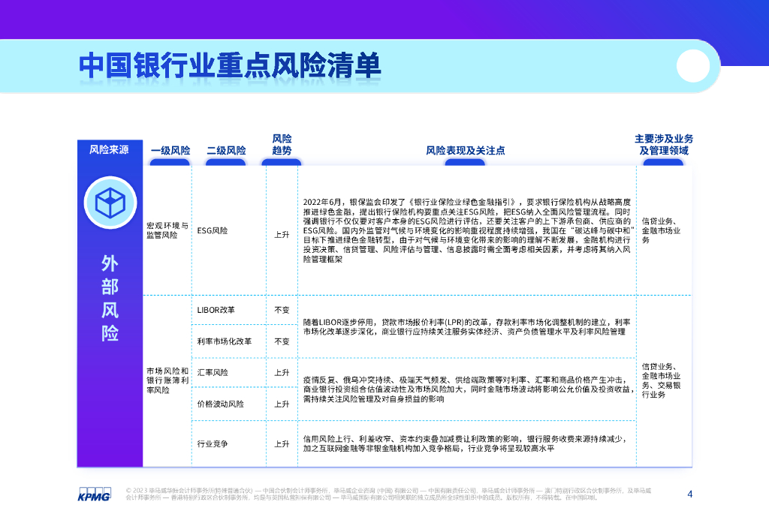Click the 二级风险 column header

[x=226, y=151]
